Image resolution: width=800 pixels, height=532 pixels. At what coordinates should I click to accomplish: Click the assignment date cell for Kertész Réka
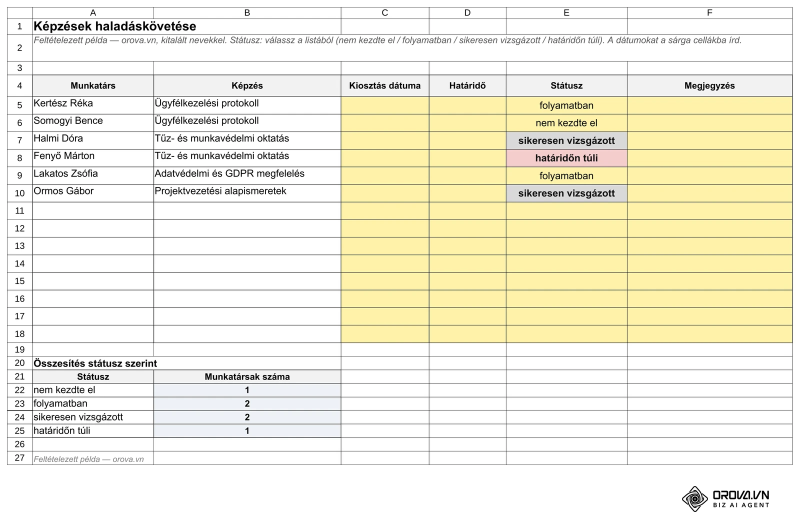(385, 105)
